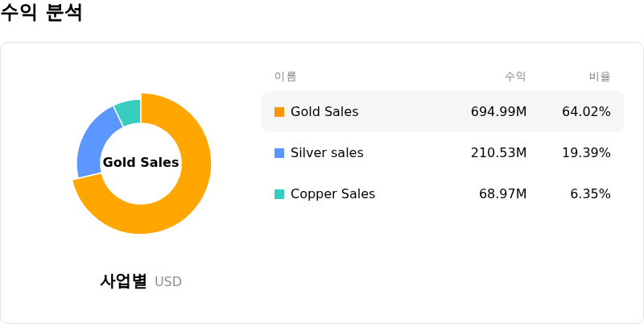The height and width of the screenshot is (324, 644).
Task: Click the blue Silver sales legend square
Action: coord(279,153)
